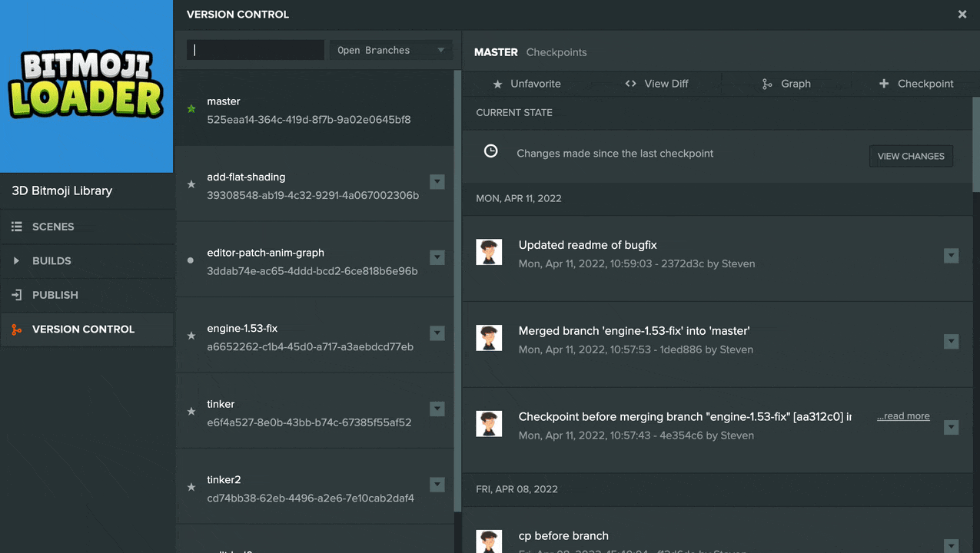This screenshot has height=553, width=980.
Task: Open the Open Branches filter dropdown
Action: 390,50
